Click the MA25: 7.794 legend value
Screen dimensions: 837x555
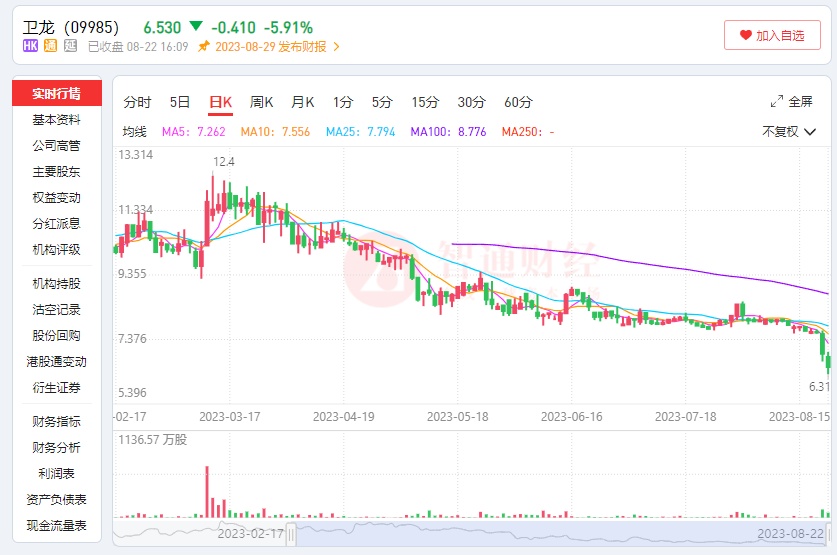point(361,132)
